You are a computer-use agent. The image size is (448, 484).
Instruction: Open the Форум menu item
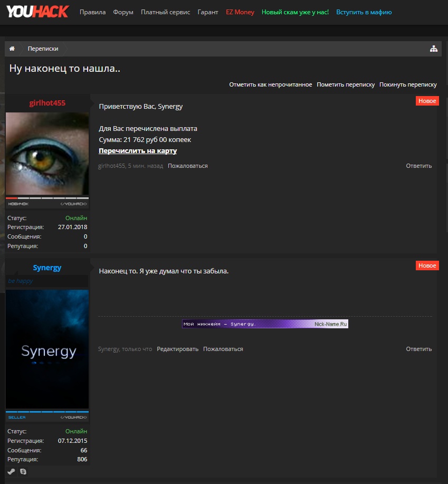[x=123, y=12]
